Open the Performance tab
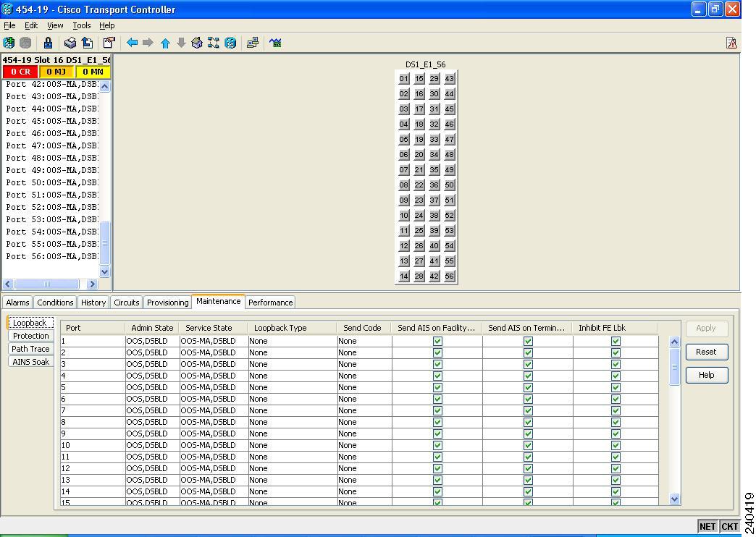 pyautogui.click(x=271, y=303)
